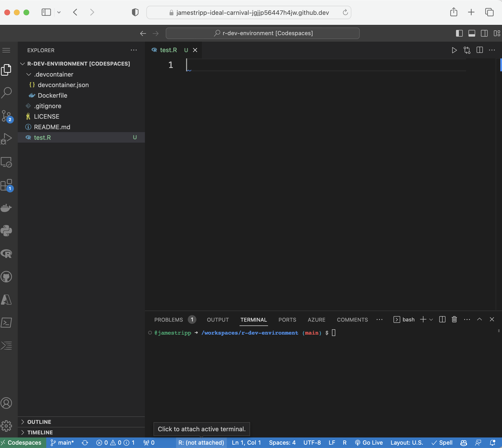The width and height of the screenshot is (502, 448).
Task: Open the Source Control view
Action: pos(6,116)
